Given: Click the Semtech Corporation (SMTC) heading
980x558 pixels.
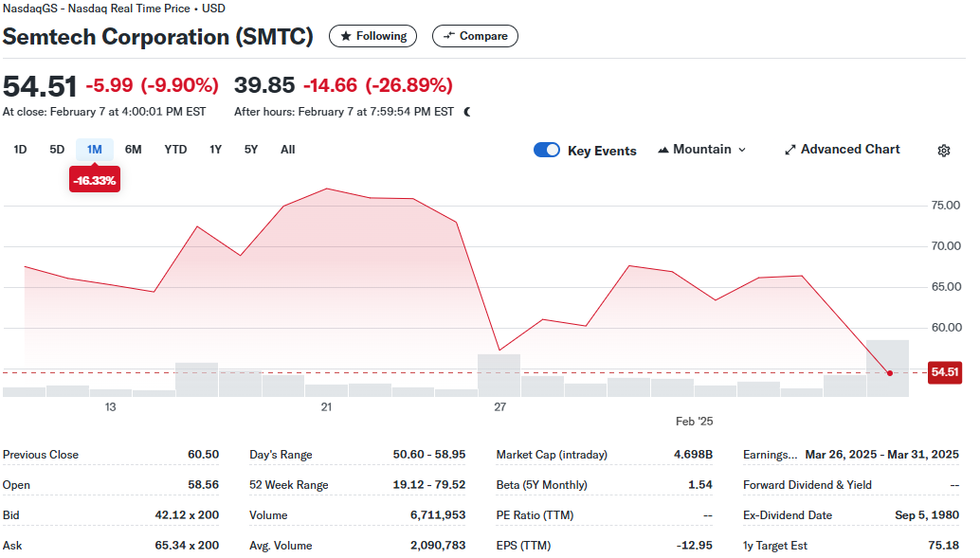Looking at the screenshot, I should pos(158,36).
